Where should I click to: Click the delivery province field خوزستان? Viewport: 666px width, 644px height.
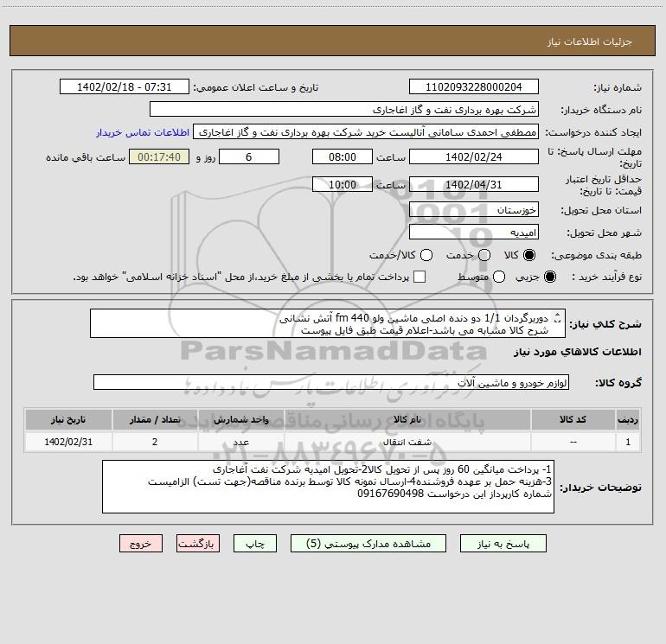click(474, 210)
